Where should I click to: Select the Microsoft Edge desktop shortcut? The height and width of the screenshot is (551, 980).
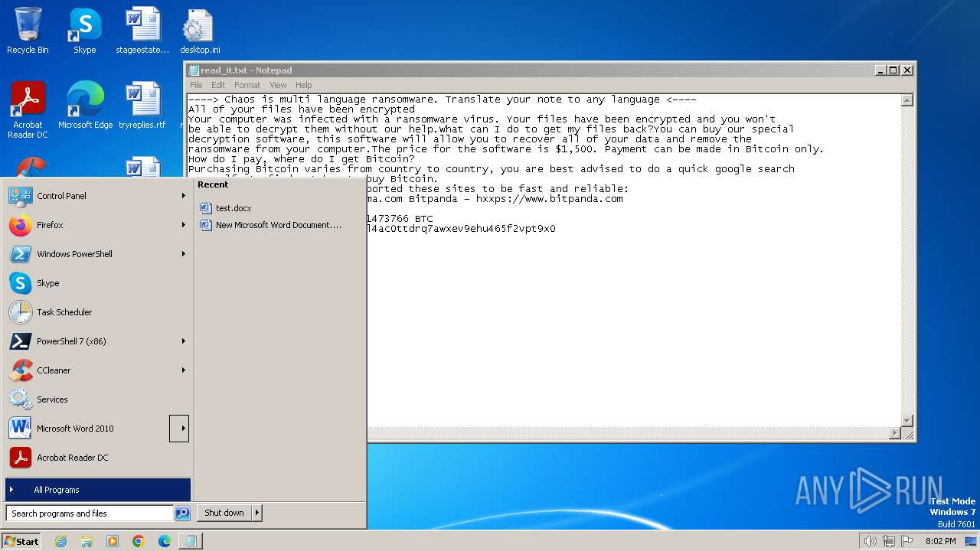(x=85, y=106)
